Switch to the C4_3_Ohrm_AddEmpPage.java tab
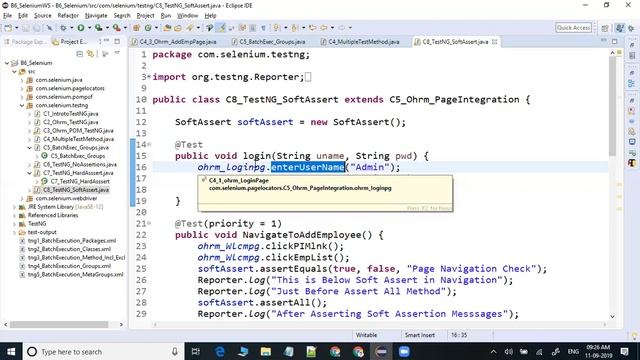Screen dimensions: 640x360 click(x=174, y=42)
